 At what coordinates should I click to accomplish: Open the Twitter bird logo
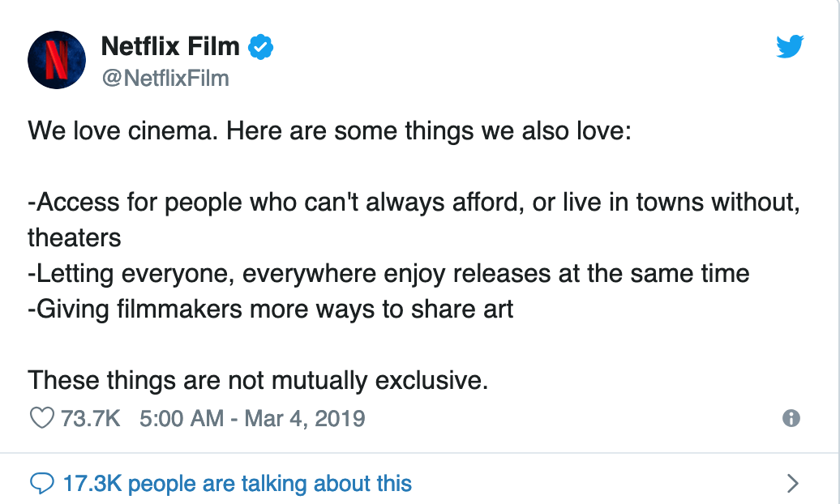pos(790,46)
